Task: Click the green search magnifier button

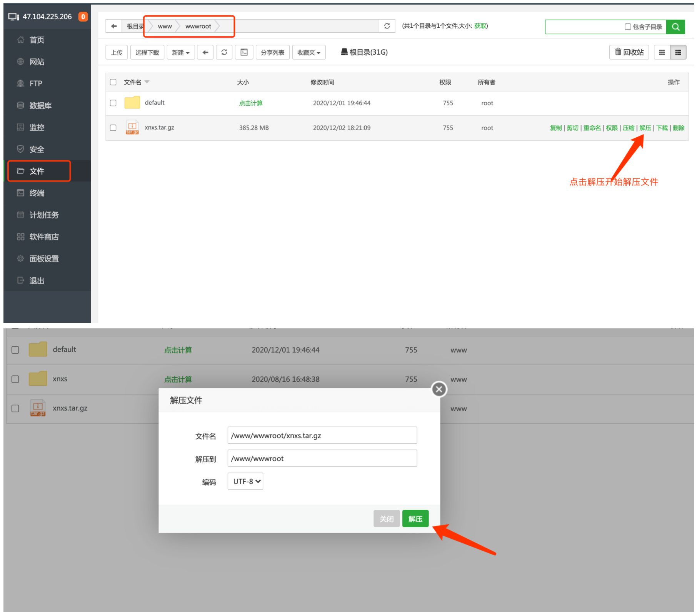Action: 675,27
